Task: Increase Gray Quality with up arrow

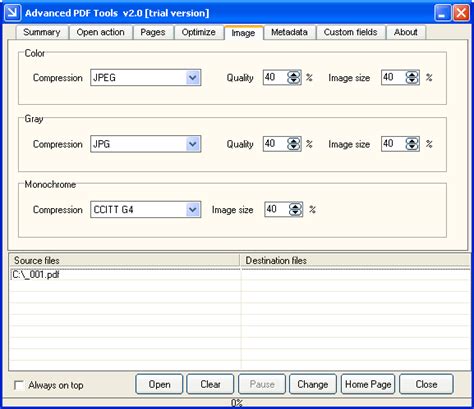Action: 294,141
